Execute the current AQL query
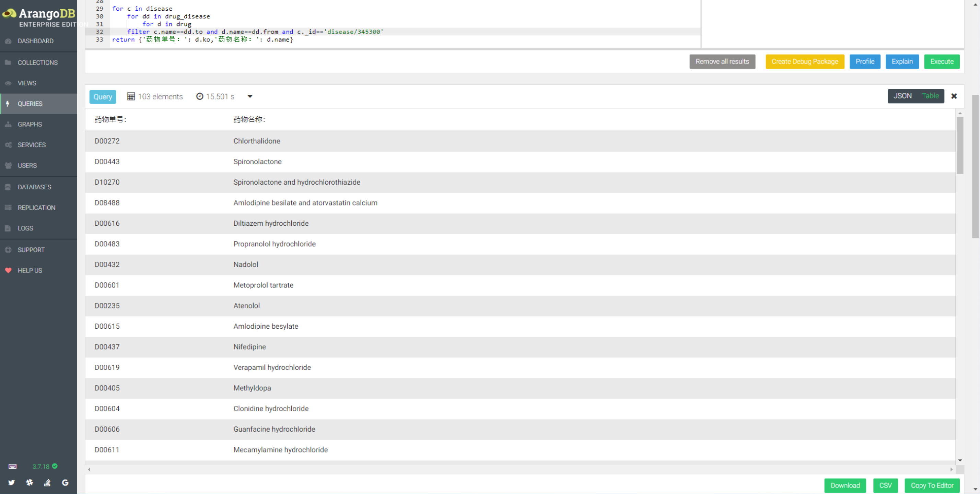The width and height of the screenshot is (980, 494). [942, 62]
